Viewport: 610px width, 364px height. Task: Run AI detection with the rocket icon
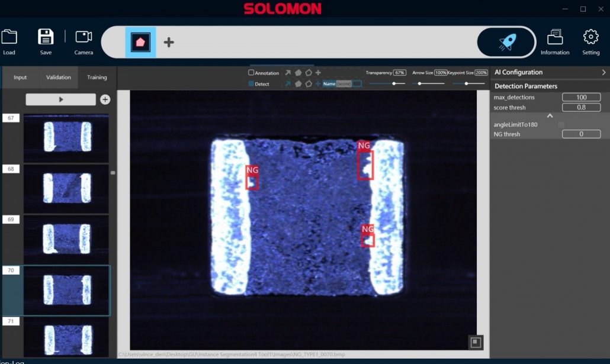click(x=507, y=42)
